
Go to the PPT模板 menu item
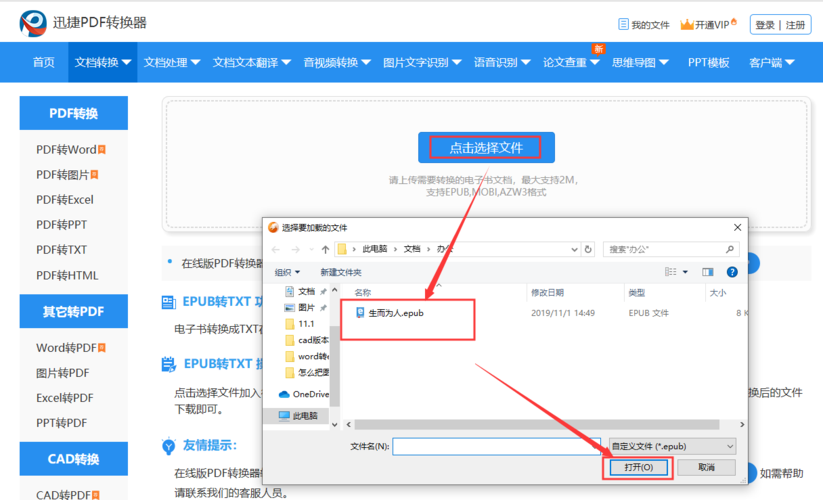pos(709,62)
